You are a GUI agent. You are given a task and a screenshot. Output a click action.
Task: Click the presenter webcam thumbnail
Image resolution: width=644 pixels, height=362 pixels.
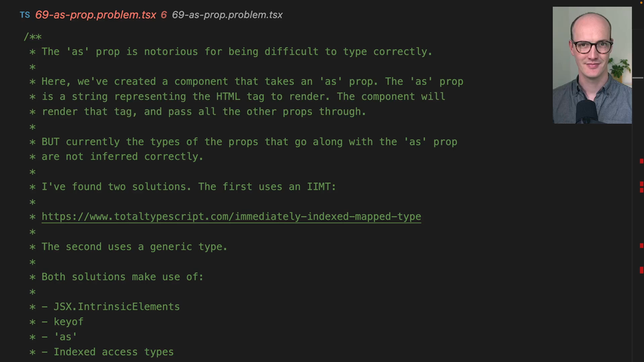592,65
